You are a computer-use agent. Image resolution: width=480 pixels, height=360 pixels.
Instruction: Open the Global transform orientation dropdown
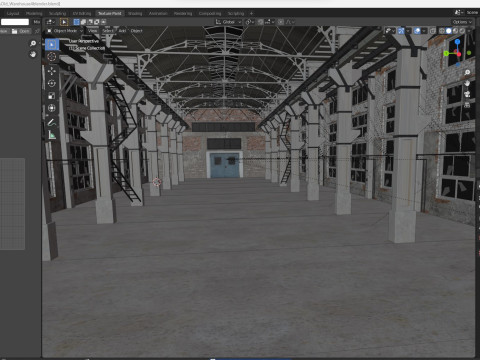pos(228,22)
